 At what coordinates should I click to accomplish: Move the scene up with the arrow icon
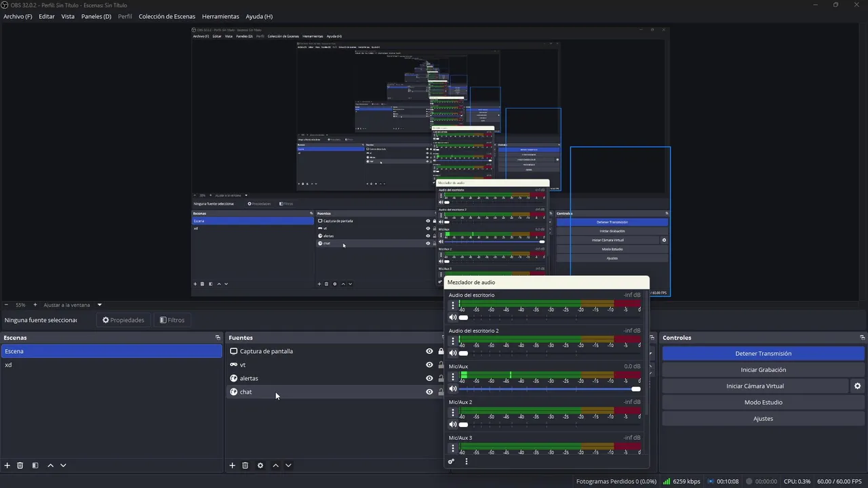tap(50, 466)
